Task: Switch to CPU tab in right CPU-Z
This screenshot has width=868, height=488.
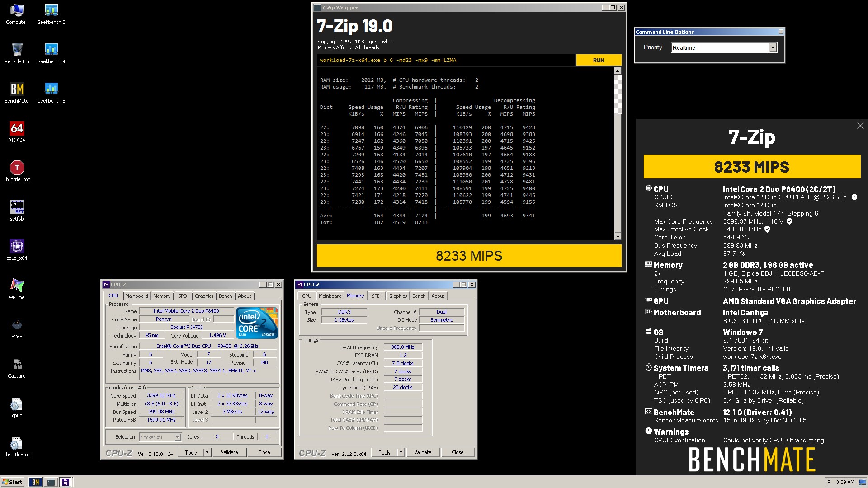Action: tap(307, 296)
